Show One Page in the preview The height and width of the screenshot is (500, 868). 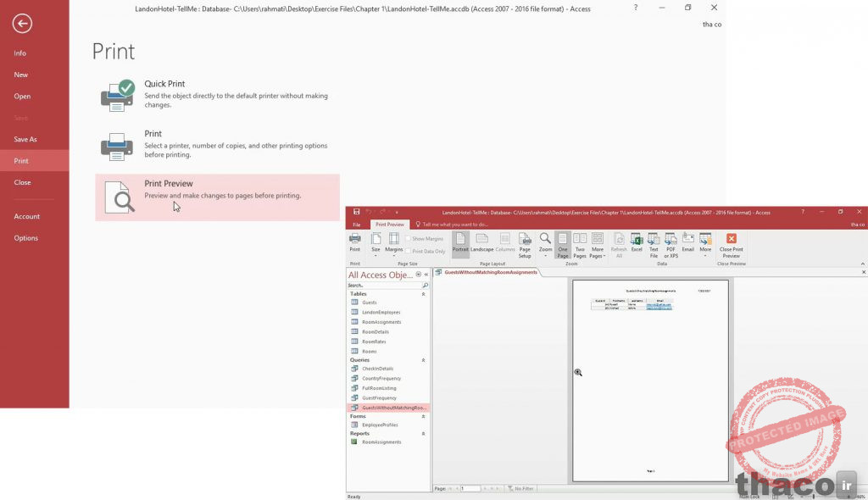[563, 245]
